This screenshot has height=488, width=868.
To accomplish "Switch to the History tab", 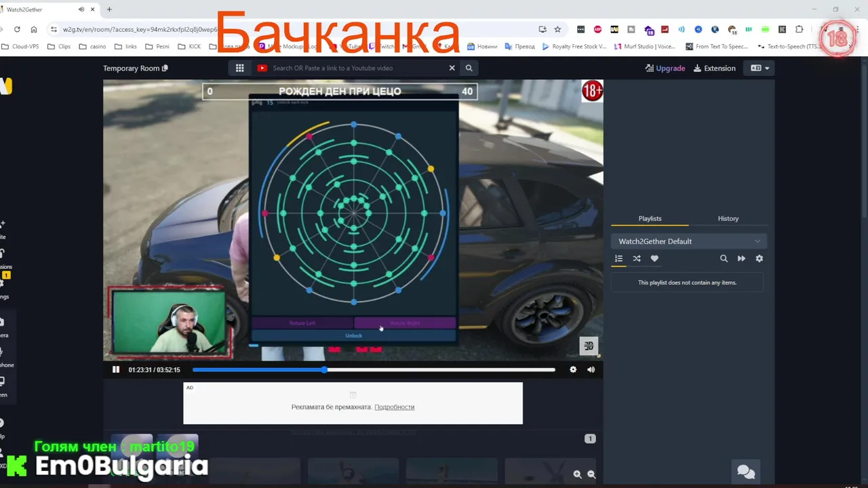I will click(x=728, y=218).
